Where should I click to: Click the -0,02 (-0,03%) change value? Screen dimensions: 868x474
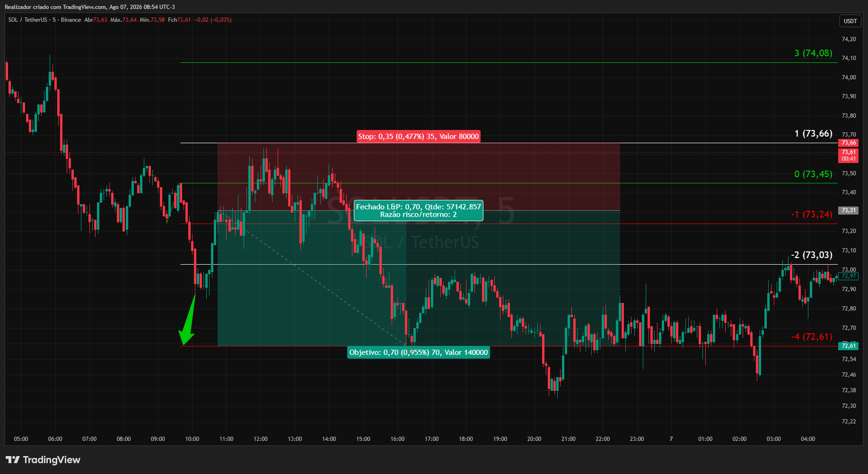tap(213, 20)
